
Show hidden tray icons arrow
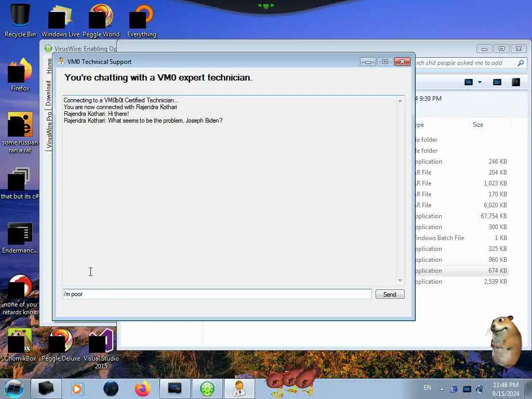(442, 389)
